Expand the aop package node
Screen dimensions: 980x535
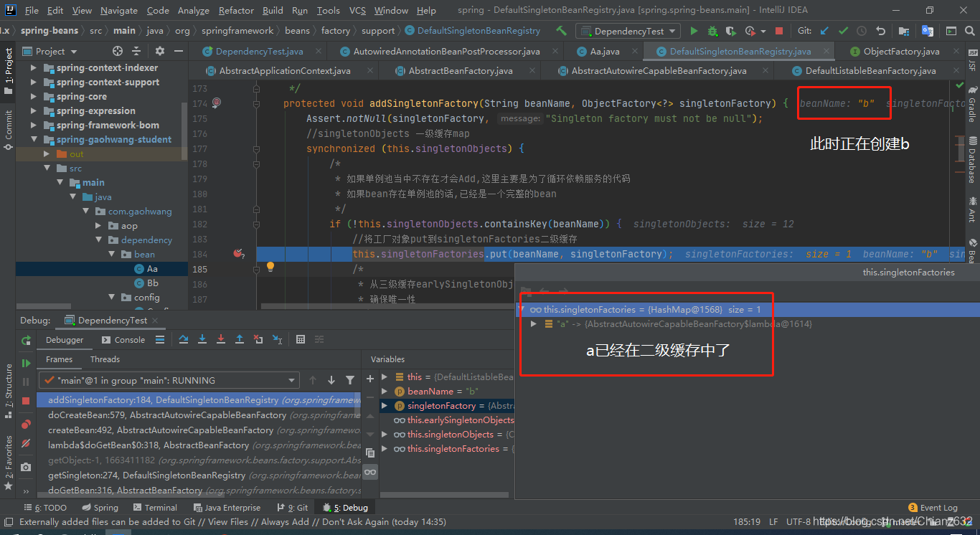98,225
